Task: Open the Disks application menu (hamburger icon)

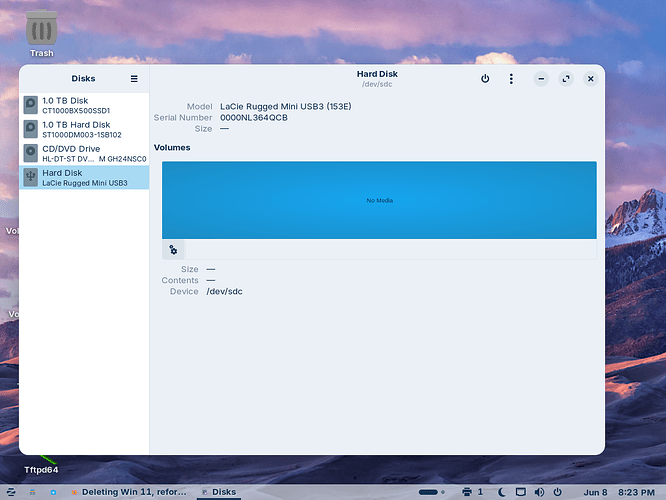Action: pyautogui.click(x=134, y=79)
